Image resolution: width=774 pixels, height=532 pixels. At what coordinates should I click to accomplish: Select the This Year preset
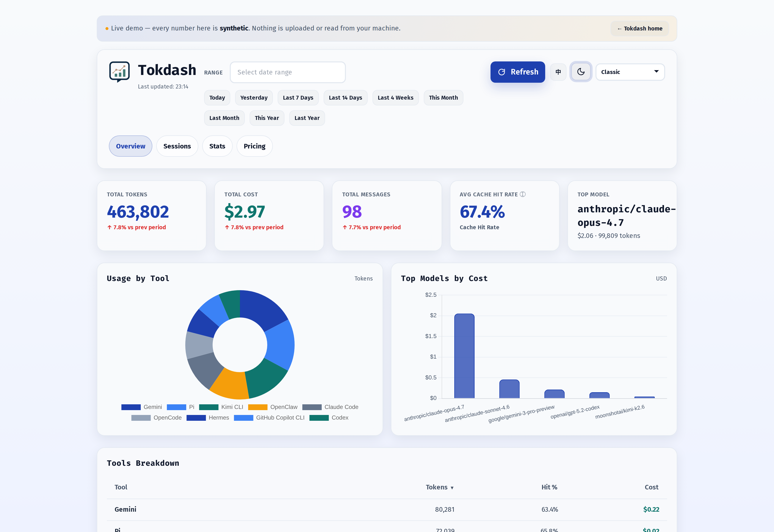tap(267, 118)
